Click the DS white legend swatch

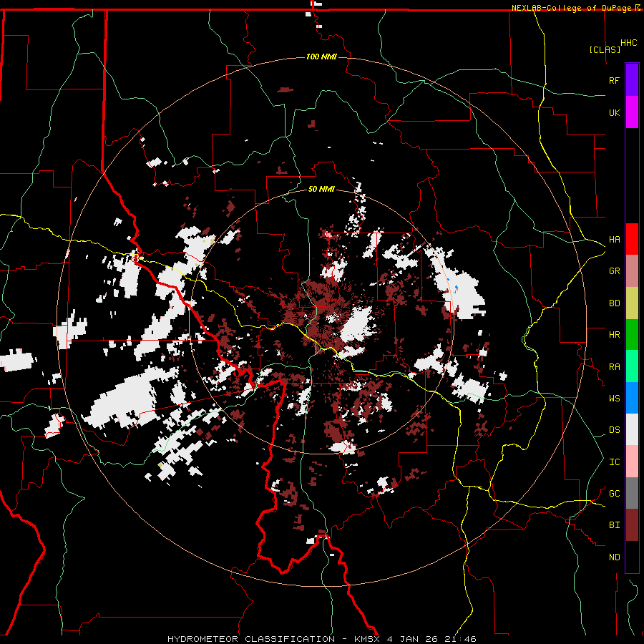[x=632, y=429]
